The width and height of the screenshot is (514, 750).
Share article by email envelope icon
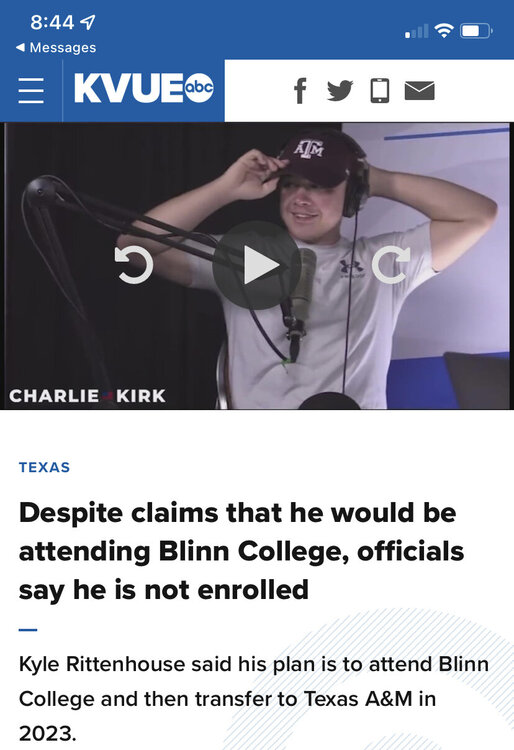pos(419,90)
